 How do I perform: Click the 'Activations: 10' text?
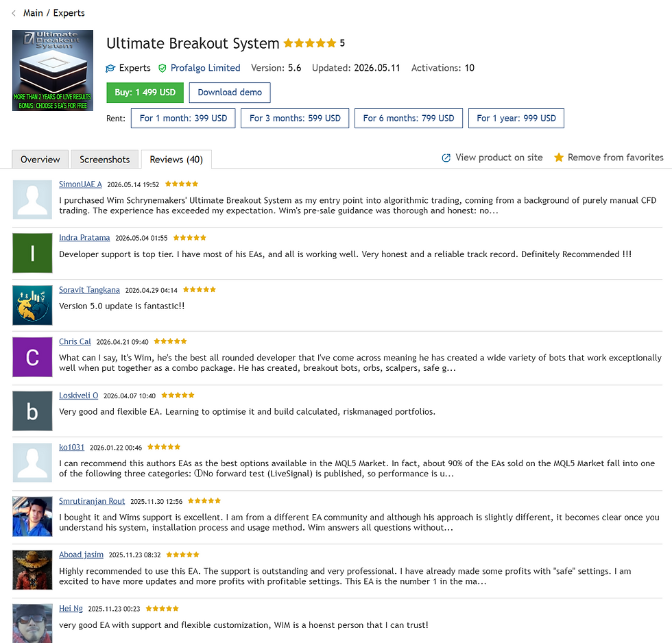point(443,68)
